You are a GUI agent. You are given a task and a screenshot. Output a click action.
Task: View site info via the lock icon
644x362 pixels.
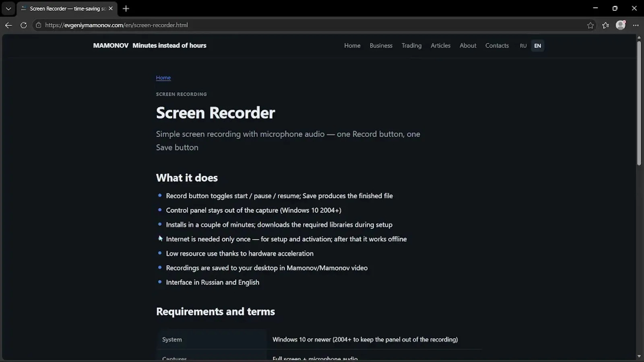(x=39, y=25)
